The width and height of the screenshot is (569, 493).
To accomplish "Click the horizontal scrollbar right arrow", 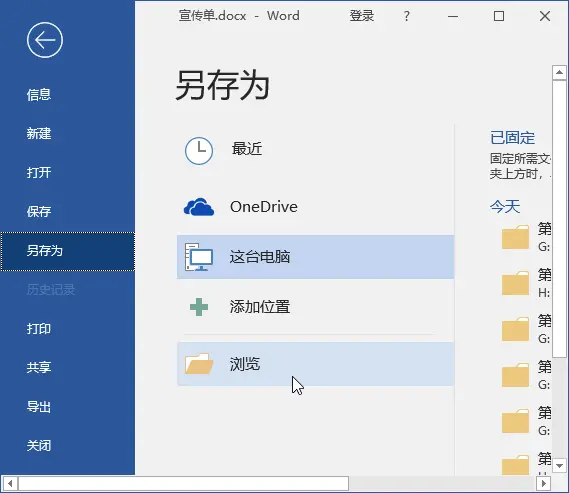I will [543, 483].
